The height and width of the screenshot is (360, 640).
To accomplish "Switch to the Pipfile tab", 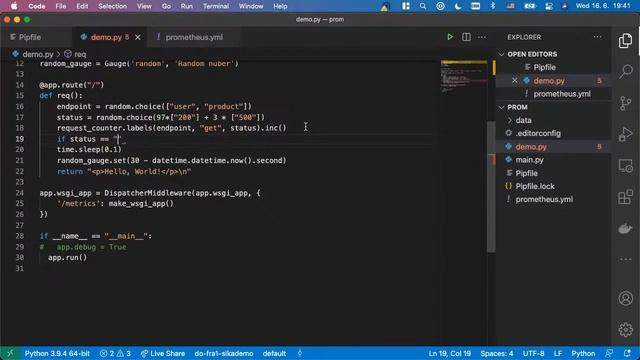I will click(36, 37).
